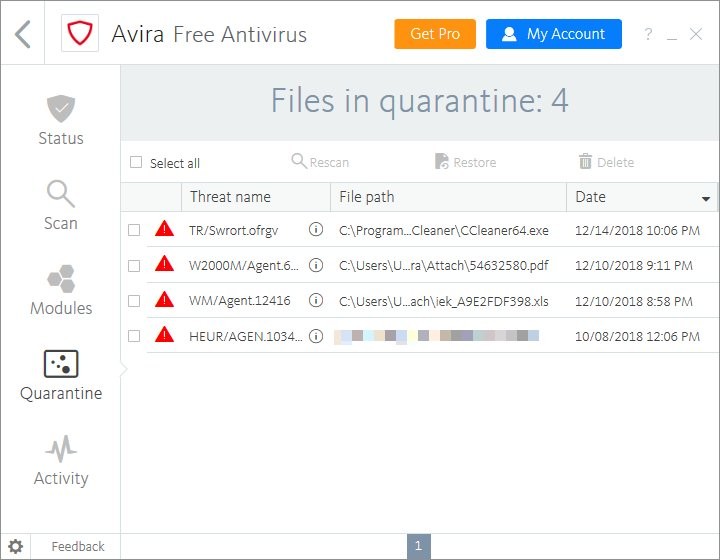Click date 12/14/2018 10:06 PM
720x560 pixels.
637,230
